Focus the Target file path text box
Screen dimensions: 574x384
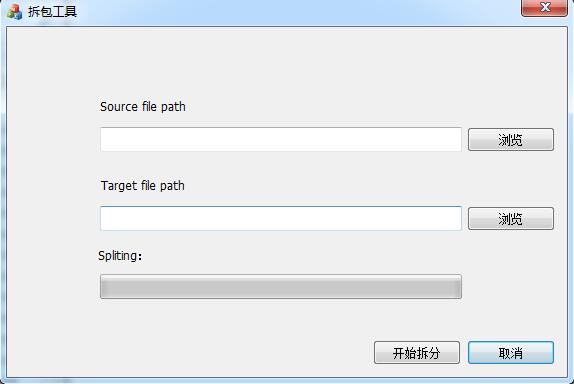coord(281,219)
